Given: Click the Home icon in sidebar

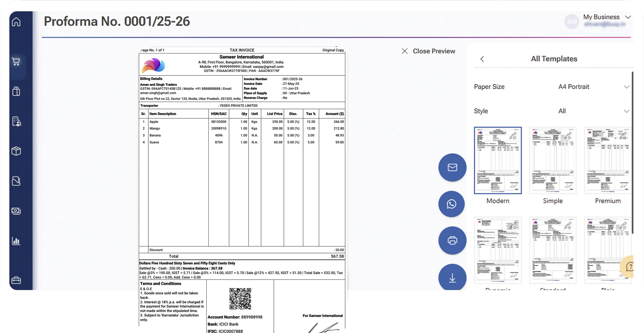Looking at the screenshot, I should tap(16, 22).
